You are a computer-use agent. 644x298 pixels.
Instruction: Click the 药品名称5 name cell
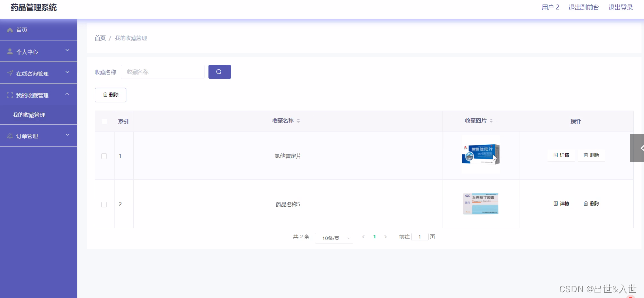[x=288, y=205]
